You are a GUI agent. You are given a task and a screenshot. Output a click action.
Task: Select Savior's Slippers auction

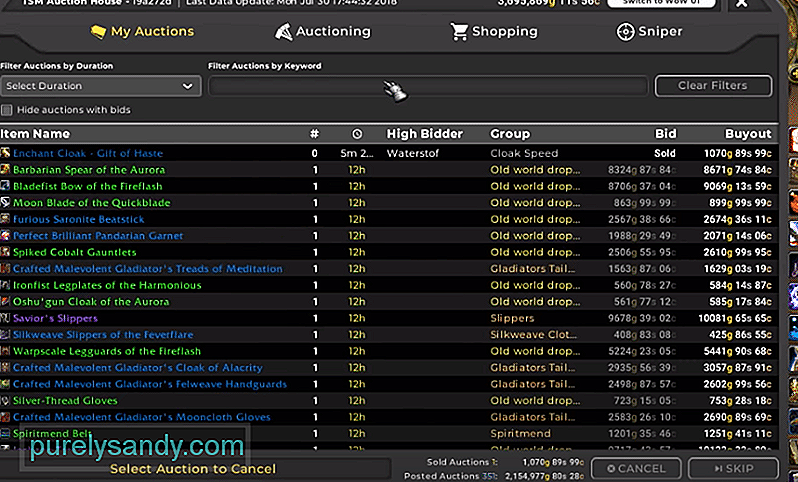coord(389,318)
